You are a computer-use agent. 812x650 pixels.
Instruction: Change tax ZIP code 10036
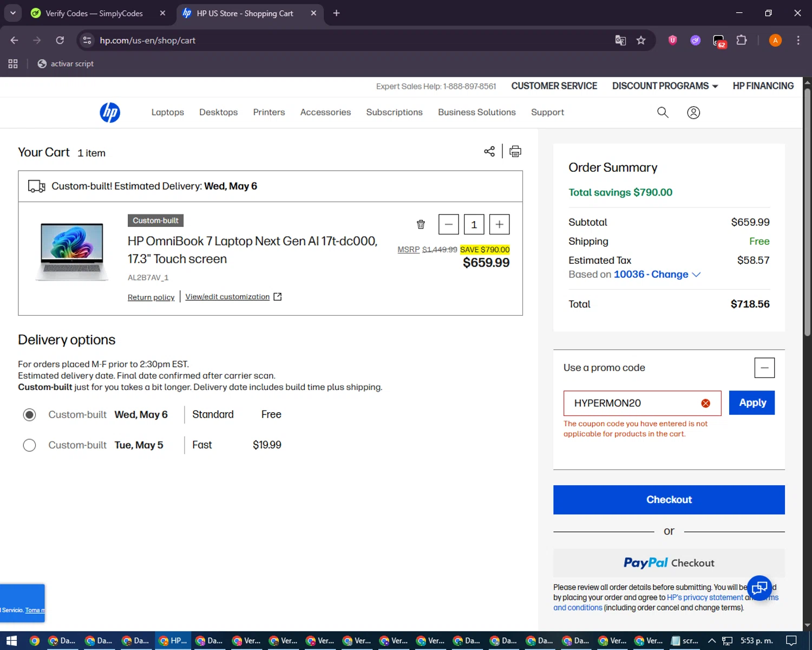[x=657, y=275]
